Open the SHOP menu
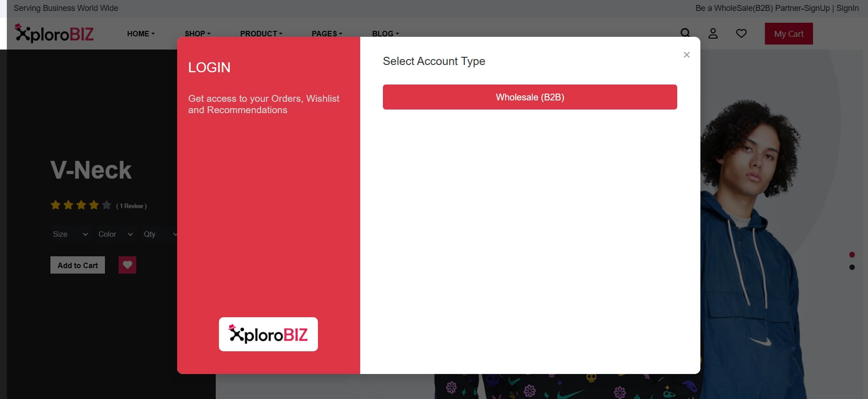This screenshot has width=868, height=399. coord(198,34)
